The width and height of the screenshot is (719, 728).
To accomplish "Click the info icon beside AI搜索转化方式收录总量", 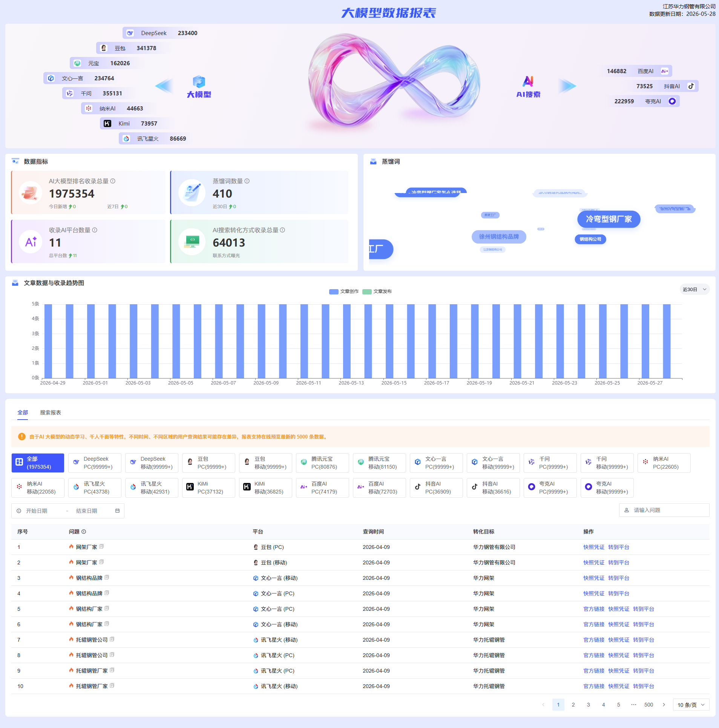I will (x=282, y=230).
